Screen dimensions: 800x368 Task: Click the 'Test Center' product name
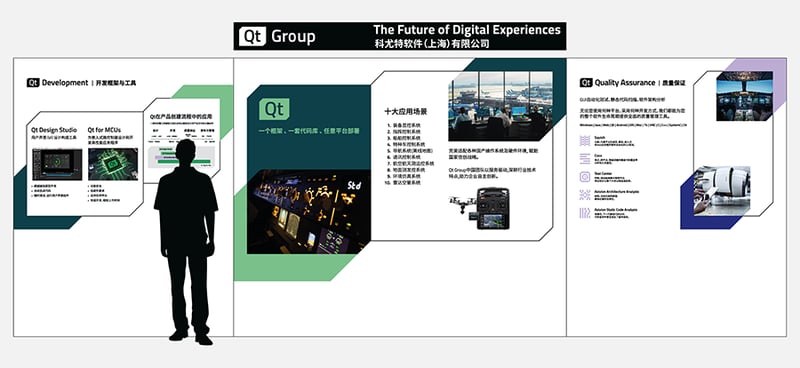604,174
